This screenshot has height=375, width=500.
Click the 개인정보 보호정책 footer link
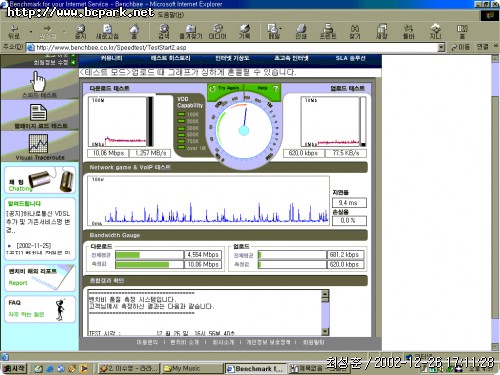(x=268, y=342)
